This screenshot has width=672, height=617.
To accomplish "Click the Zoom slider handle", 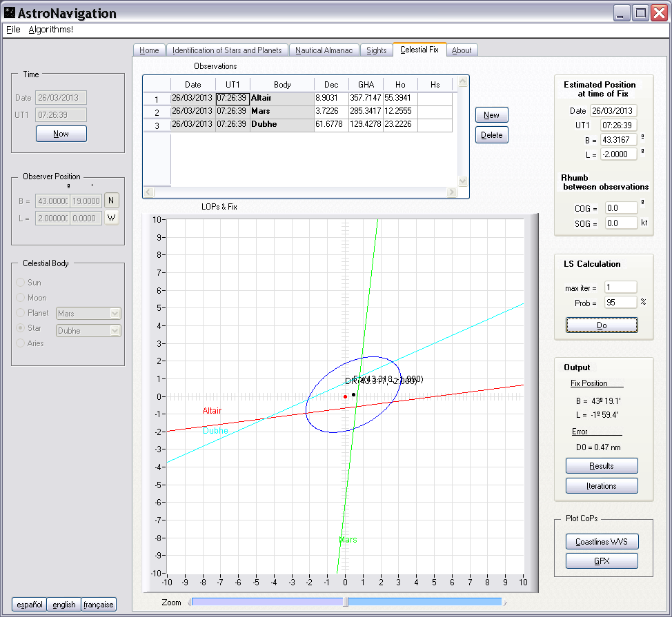I will pos(346,602).
